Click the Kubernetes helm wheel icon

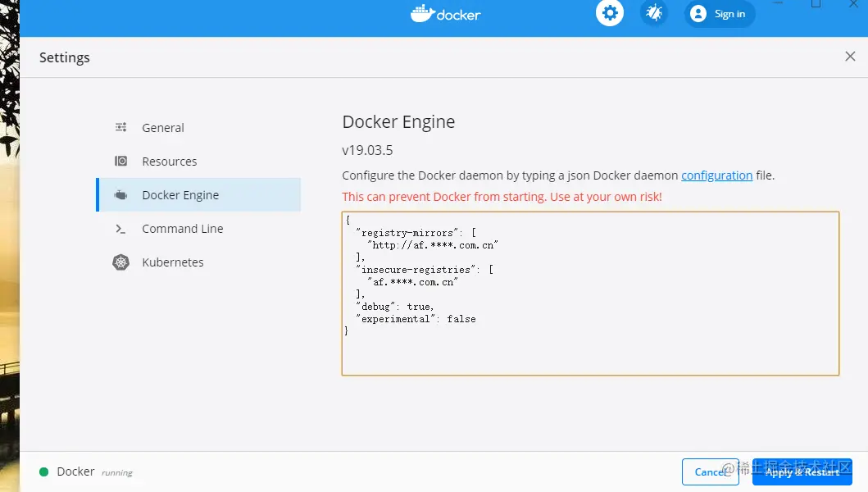point(120,262)
